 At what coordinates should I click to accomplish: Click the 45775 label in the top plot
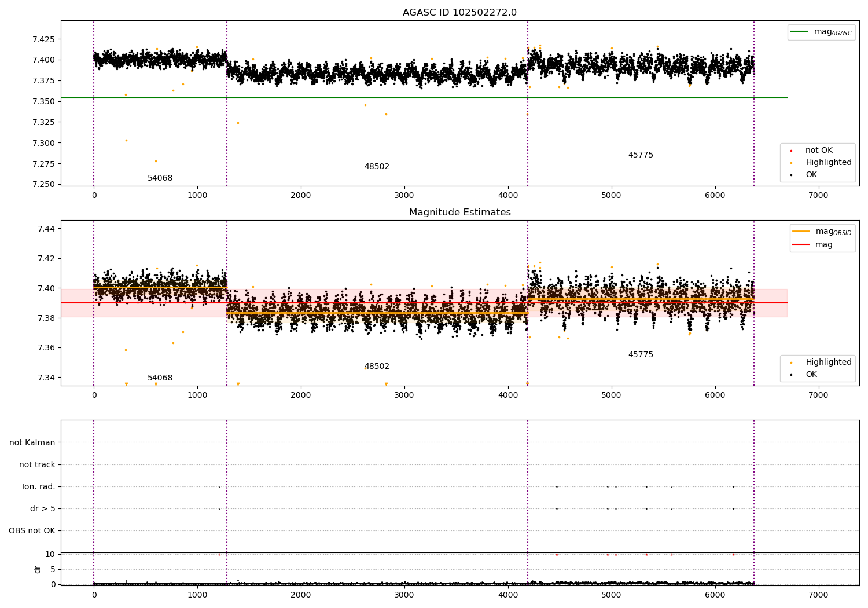[x=641, y=155]
